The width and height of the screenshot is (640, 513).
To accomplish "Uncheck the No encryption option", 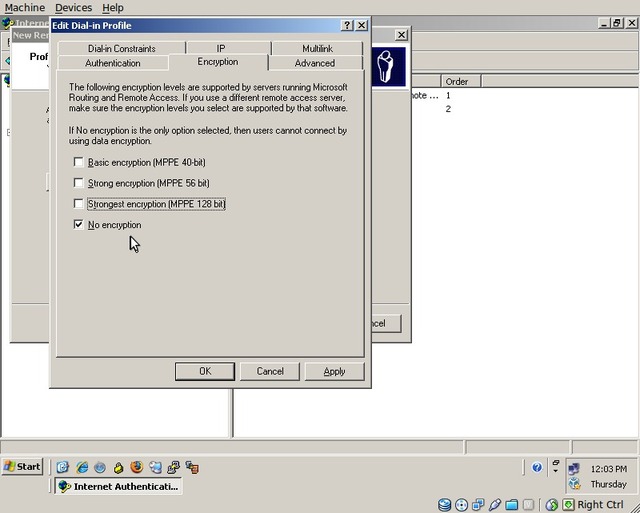I will tap(79, 225).
